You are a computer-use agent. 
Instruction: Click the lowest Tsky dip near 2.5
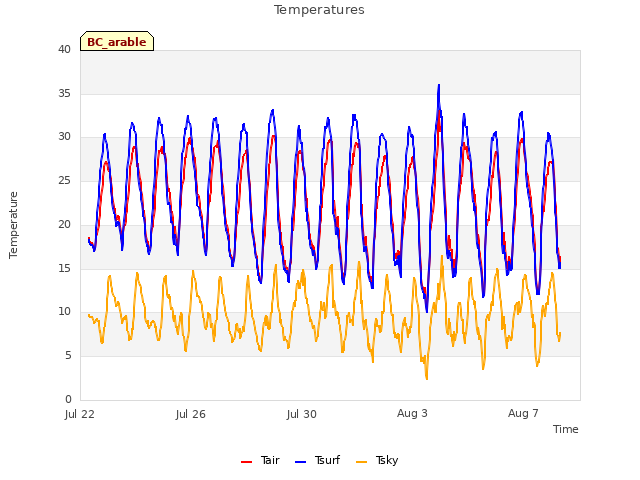coord(427,379)
